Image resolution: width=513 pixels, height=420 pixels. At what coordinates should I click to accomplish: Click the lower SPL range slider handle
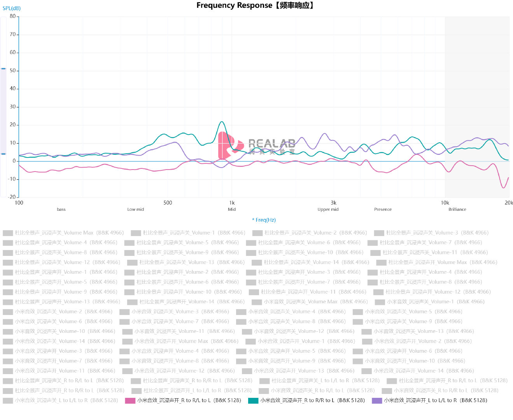pos(4,154)
